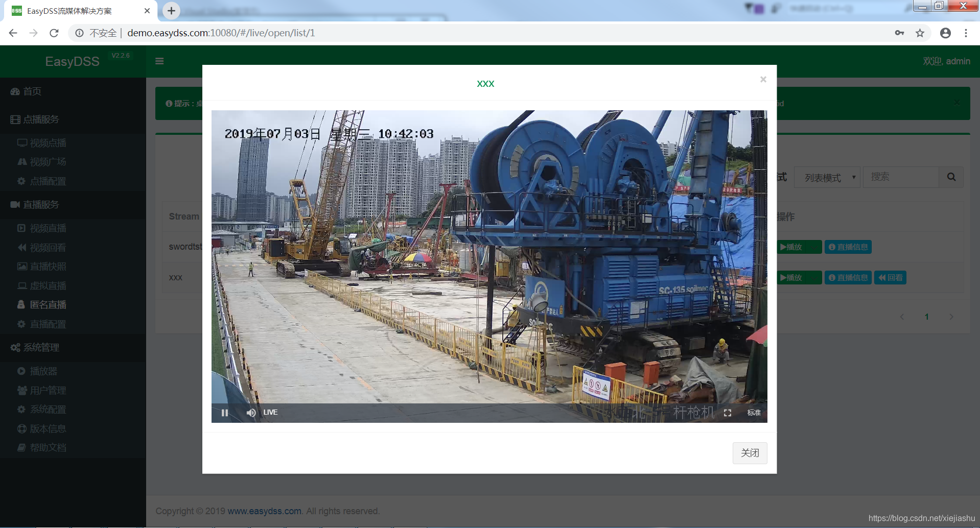
Task: Click the 关闭 button
Action: pyautogui.click(x=750, y=453)
